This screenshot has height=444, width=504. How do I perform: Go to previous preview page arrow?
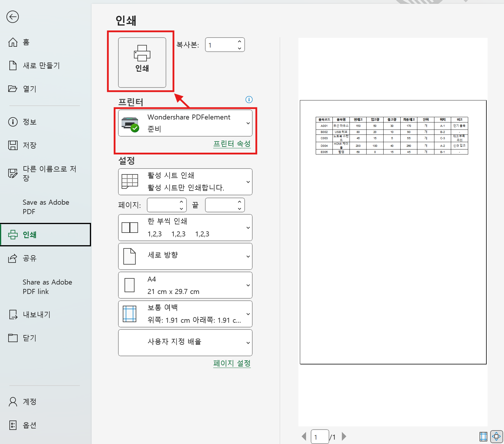(304, 436)
